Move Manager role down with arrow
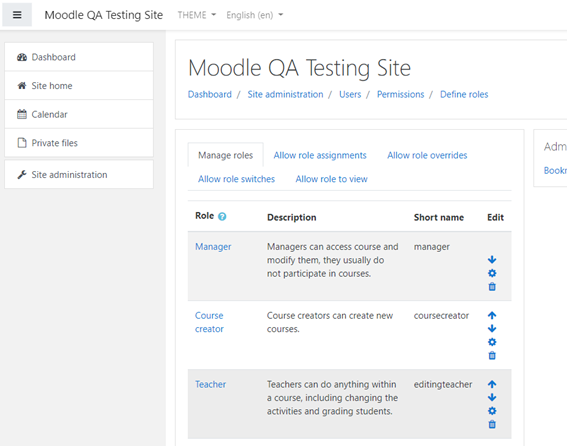 [492, 260]
